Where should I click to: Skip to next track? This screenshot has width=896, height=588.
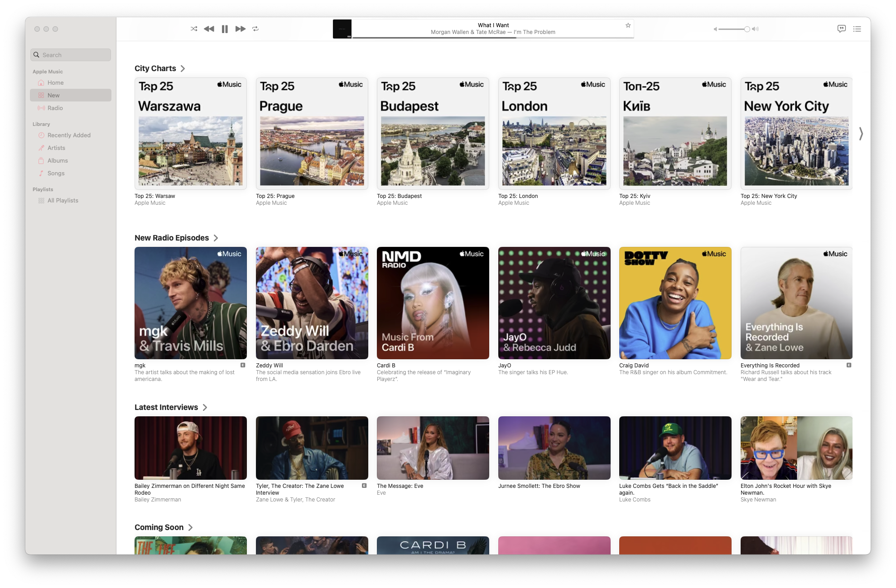pyautogui.click(x=241, y=29)
